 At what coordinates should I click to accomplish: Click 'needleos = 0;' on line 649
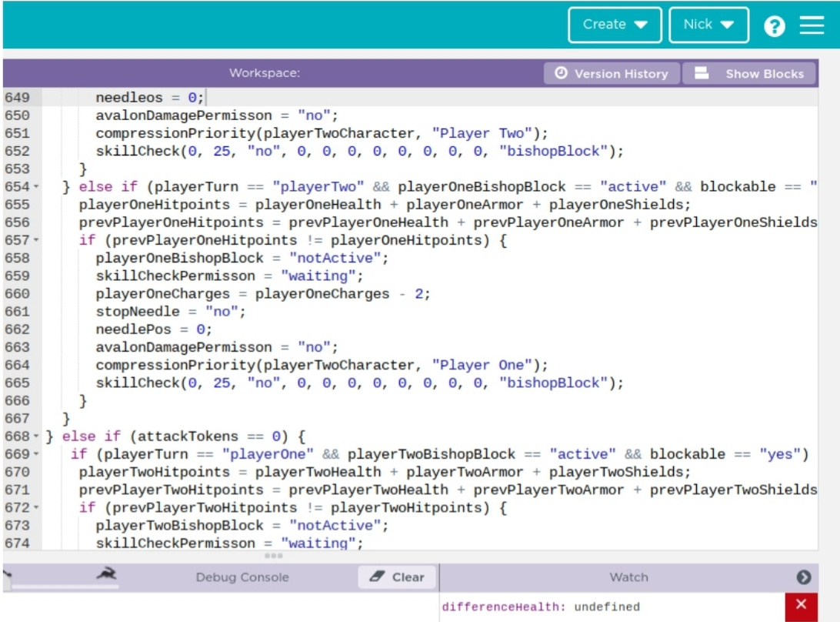(x=149, y=98)
